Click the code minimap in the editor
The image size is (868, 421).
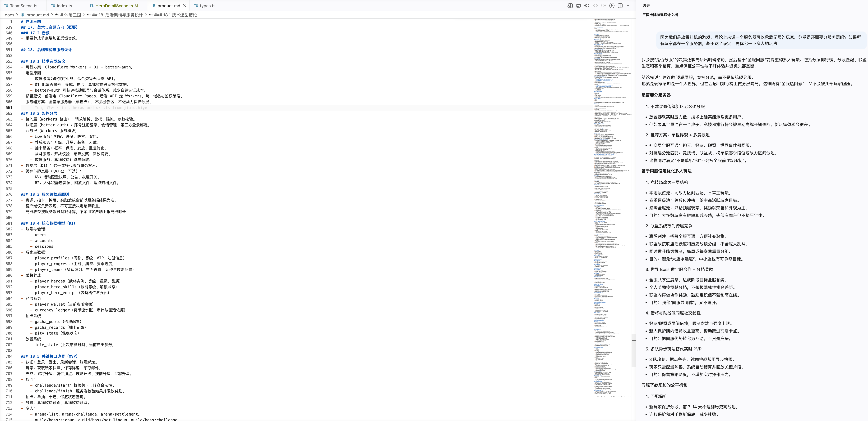612,207
